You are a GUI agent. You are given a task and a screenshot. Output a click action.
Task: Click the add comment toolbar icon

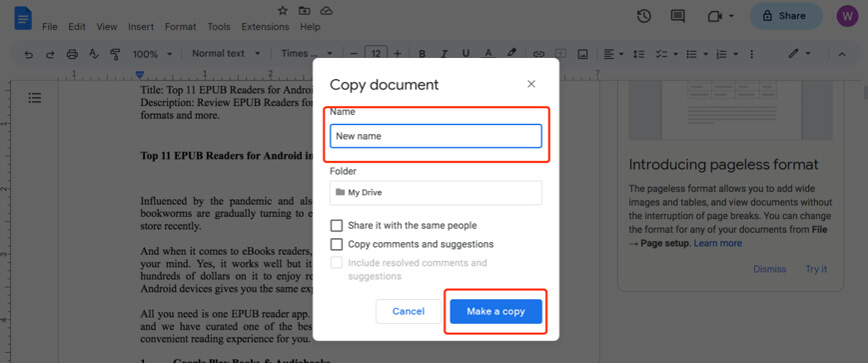pyautogui.click(x=560, y=54)
